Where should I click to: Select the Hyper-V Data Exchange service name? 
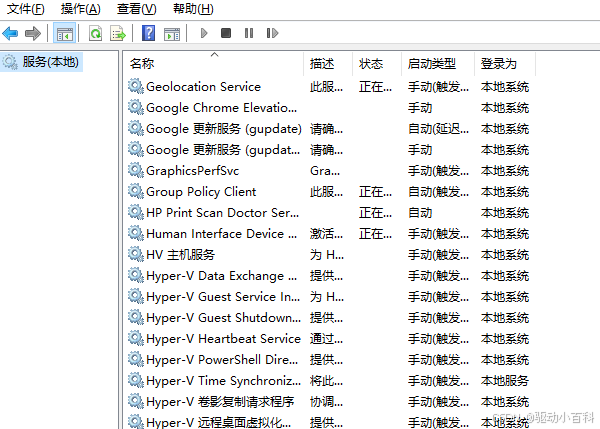221,276
